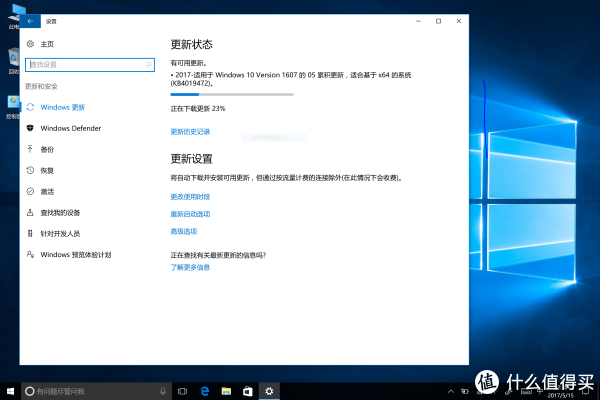Click the Cortana microphone icon
600x400 pixels.
coord(163,391)
